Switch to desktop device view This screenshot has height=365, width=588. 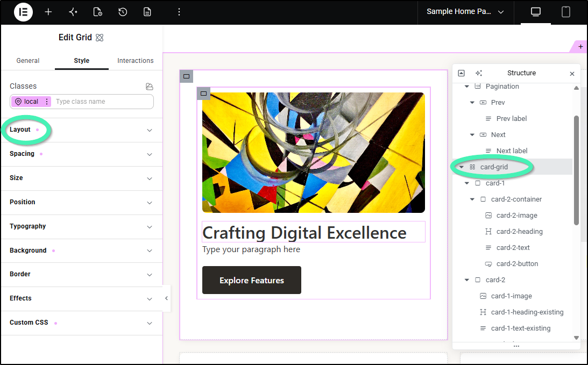click(535, 12)
